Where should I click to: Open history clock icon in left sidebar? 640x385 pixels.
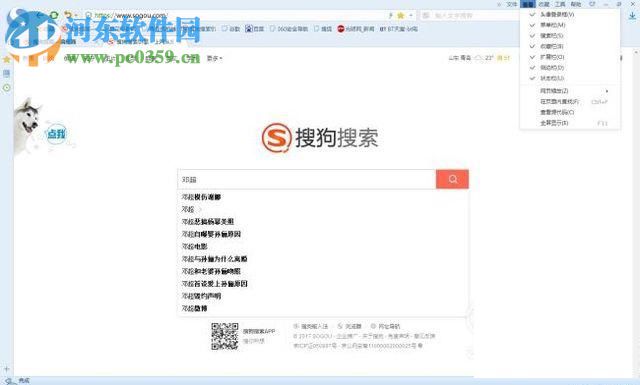coord(7,88)
